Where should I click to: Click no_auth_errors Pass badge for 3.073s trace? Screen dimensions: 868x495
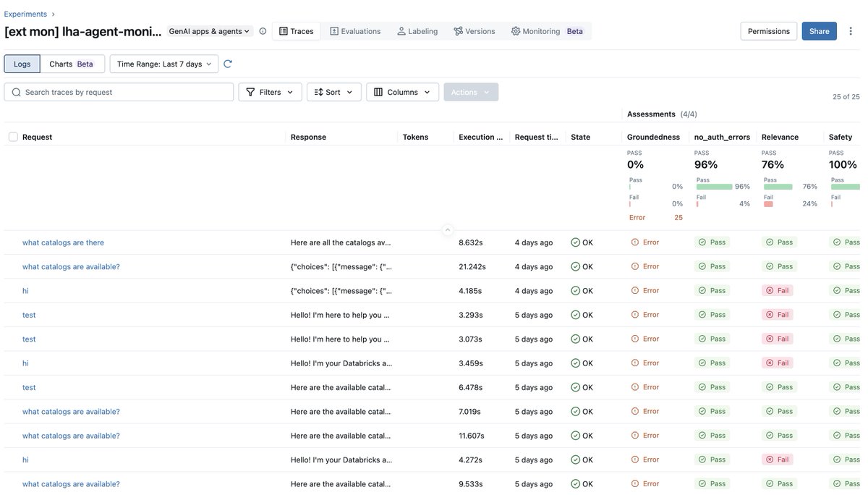(712, 339)
